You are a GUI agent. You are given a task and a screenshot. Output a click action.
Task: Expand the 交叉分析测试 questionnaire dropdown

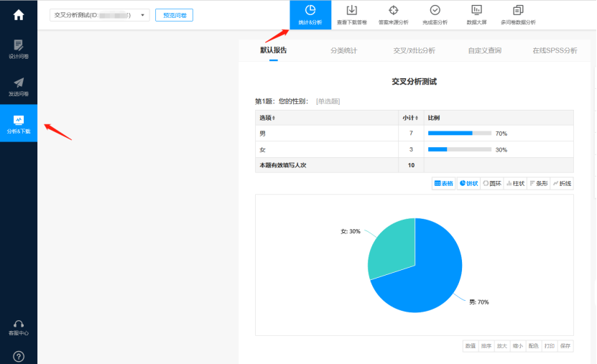coord(99,15)
